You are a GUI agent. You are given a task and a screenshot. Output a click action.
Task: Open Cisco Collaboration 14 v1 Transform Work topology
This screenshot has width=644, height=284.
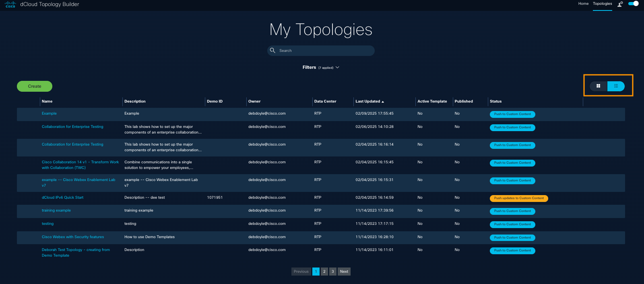tap(80, 165)
